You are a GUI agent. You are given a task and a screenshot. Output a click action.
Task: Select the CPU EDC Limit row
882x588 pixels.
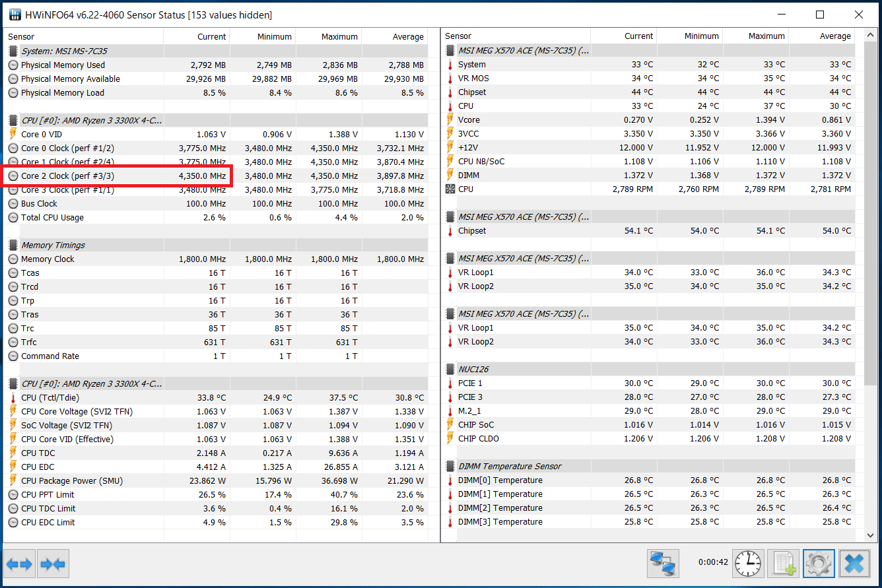tap(216, 523)
